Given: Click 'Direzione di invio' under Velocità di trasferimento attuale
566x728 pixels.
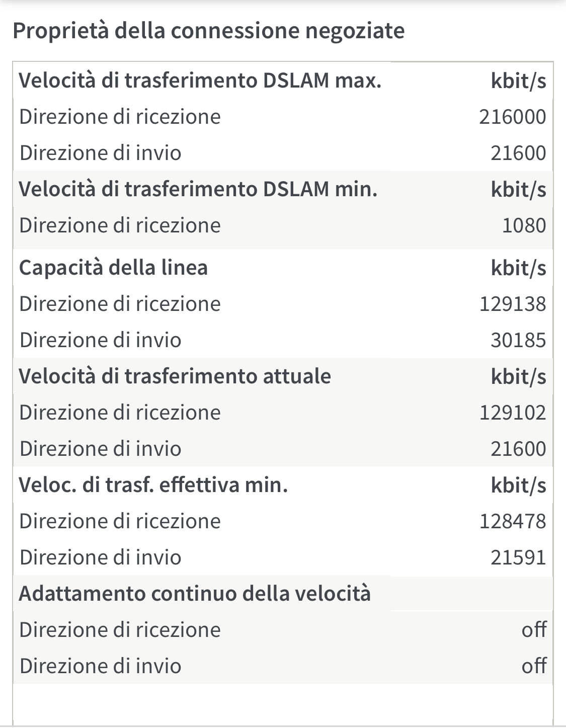Looking at the screenshot, I should (100, 449).
